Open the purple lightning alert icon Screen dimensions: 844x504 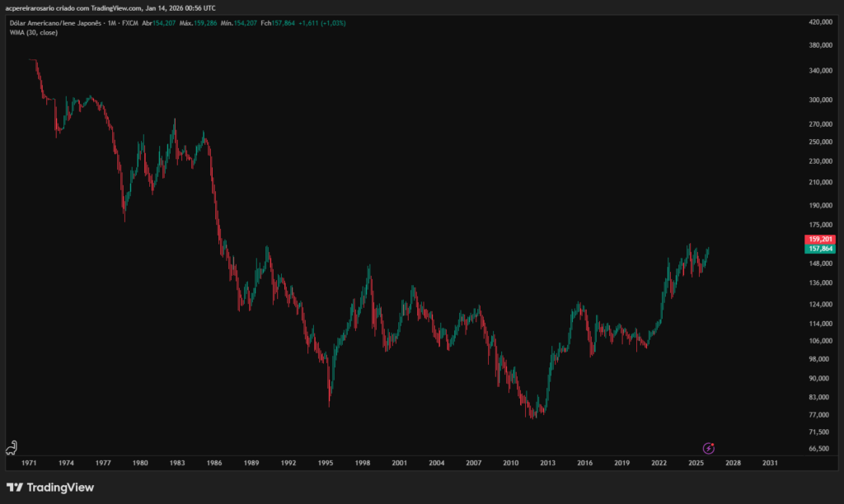[707, 447]
